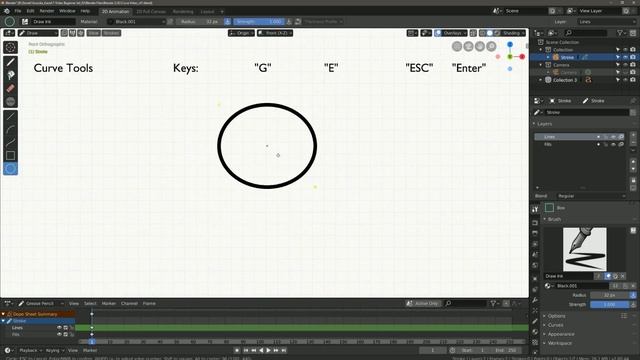This screenshot has height=360, width=640.
Task: Collapse the Dope Sheet Summary row
Action: [x=4, y=314]
